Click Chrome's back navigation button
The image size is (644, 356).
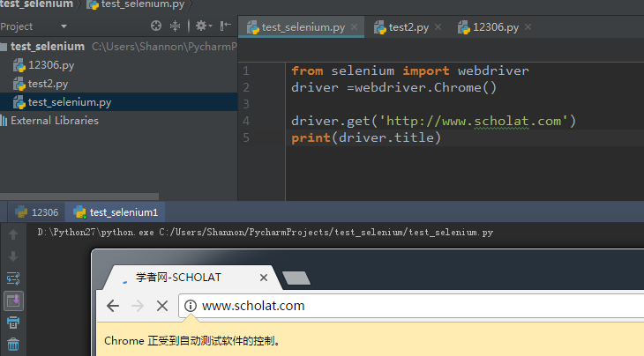click(x=113, y=306)
